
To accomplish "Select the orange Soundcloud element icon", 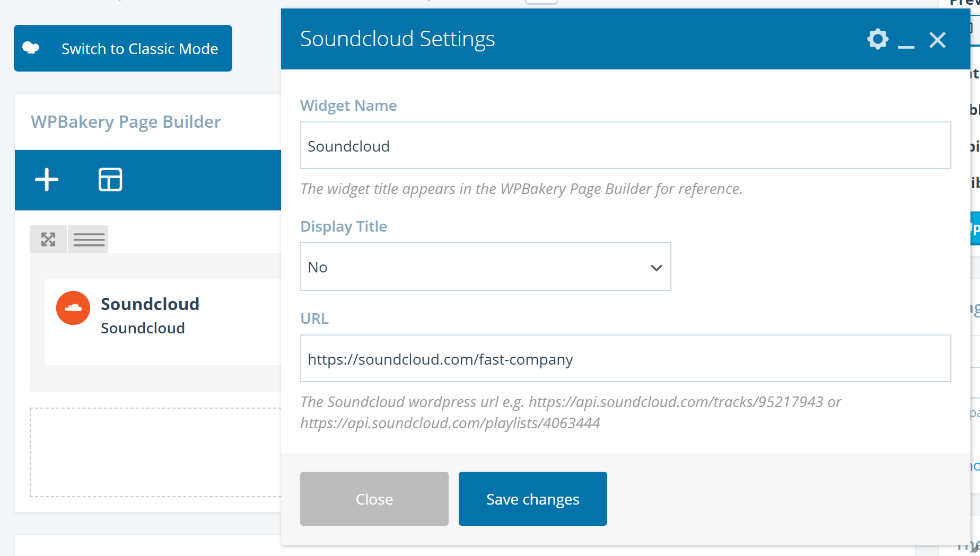I will click(73, 308).
